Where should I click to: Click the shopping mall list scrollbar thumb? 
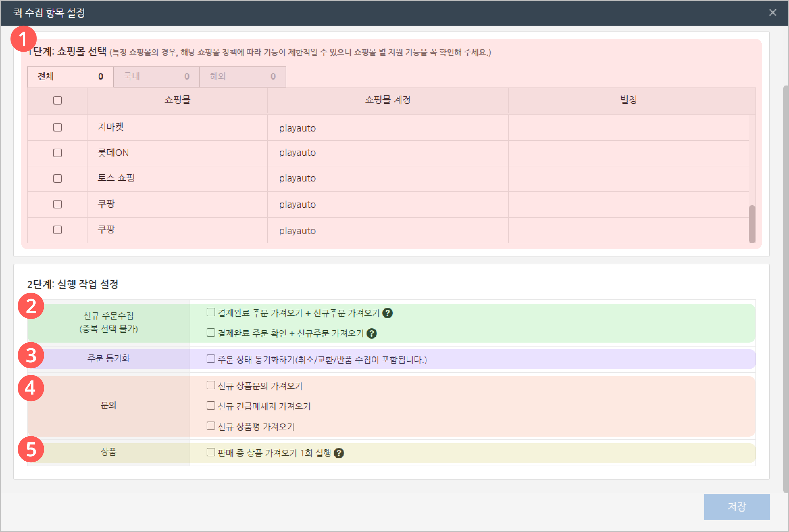752,224
